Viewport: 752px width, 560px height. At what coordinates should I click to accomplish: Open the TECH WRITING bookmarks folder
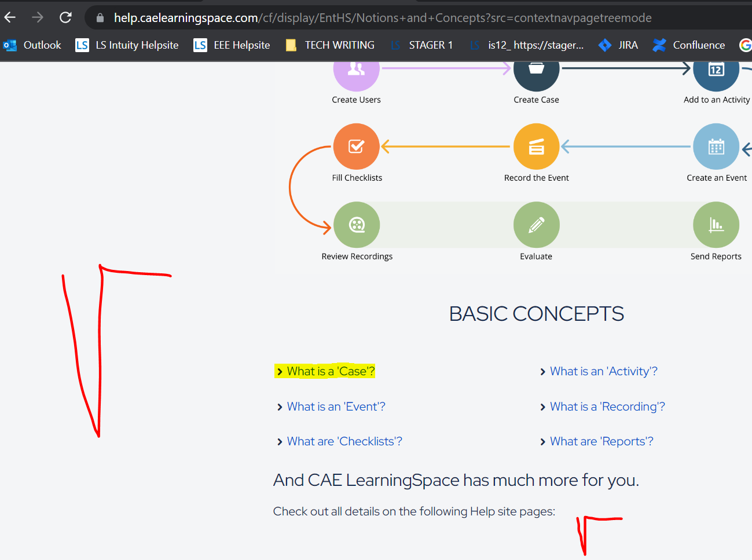click(x=330, y=45)
